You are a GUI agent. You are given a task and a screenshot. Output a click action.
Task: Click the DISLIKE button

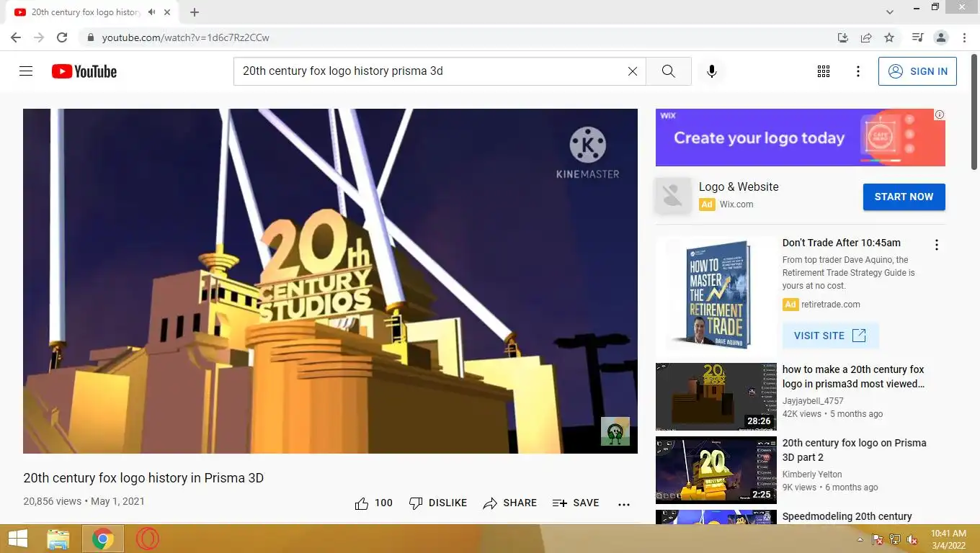click(x=438, y=503)
